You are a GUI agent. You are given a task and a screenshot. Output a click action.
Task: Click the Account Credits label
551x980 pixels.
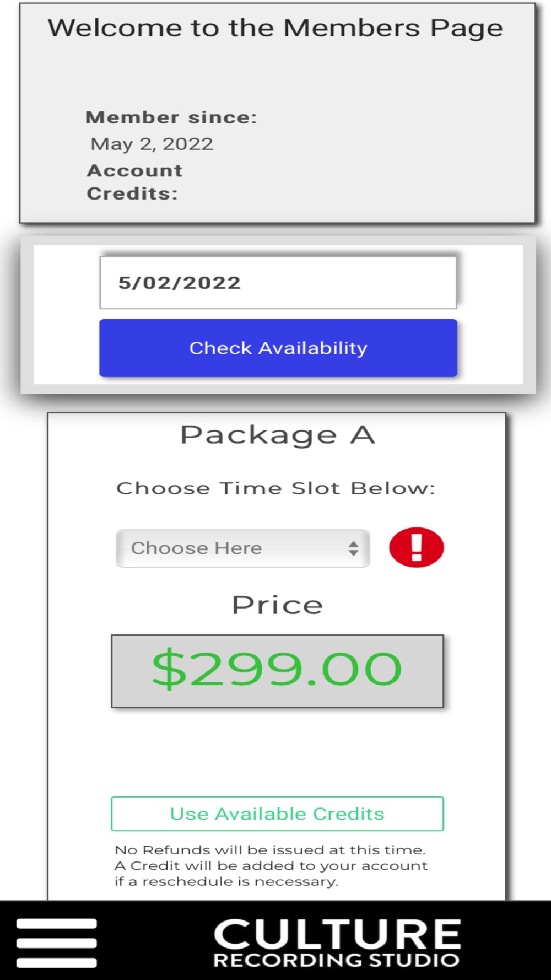(x=134, y=182)
